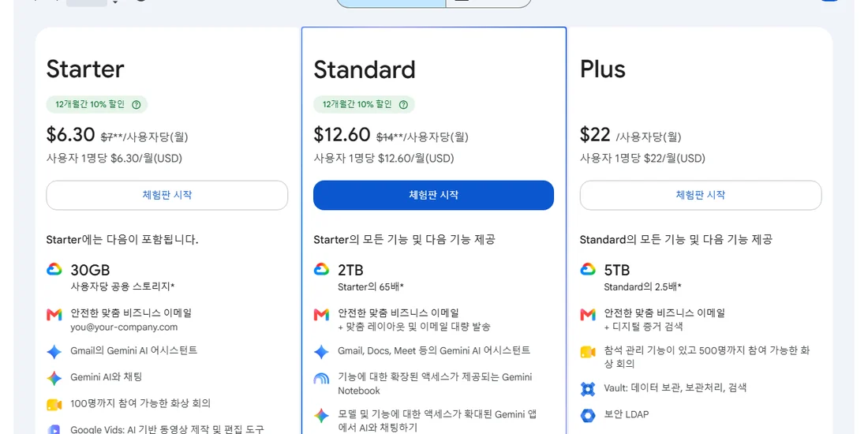
Task: Click the Plus plan heading
Action: coord(603,69)
